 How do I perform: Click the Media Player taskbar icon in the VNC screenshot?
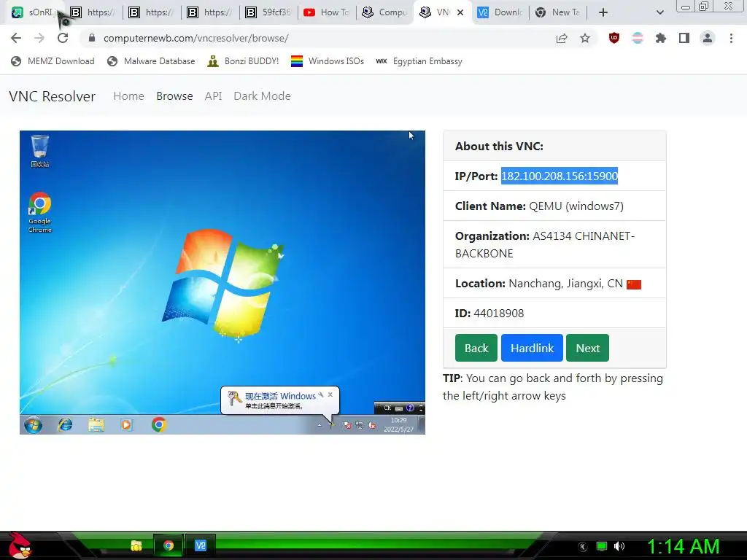click(x=127, y=425)
